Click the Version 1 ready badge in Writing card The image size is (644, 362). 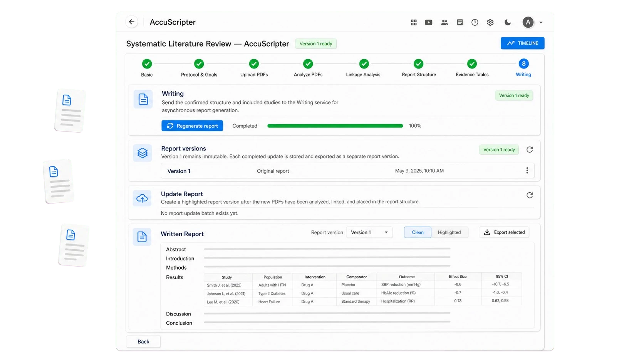pos(514,95)
